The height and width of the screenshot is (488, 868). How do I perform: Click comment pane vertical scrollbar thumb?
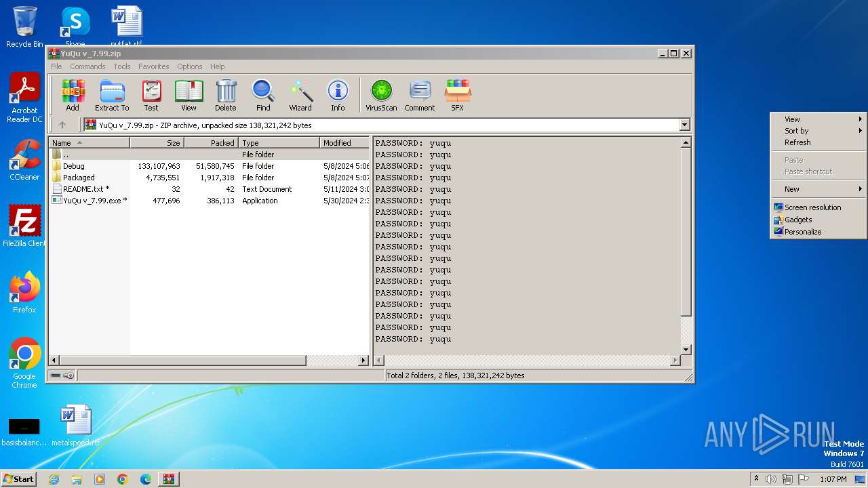[x=686, y=232]
